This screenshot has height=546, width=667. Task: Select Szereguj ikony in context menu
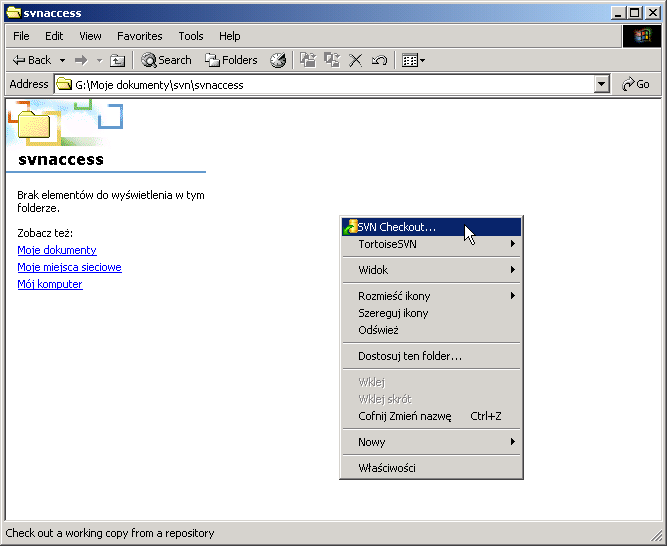[431, 313]
